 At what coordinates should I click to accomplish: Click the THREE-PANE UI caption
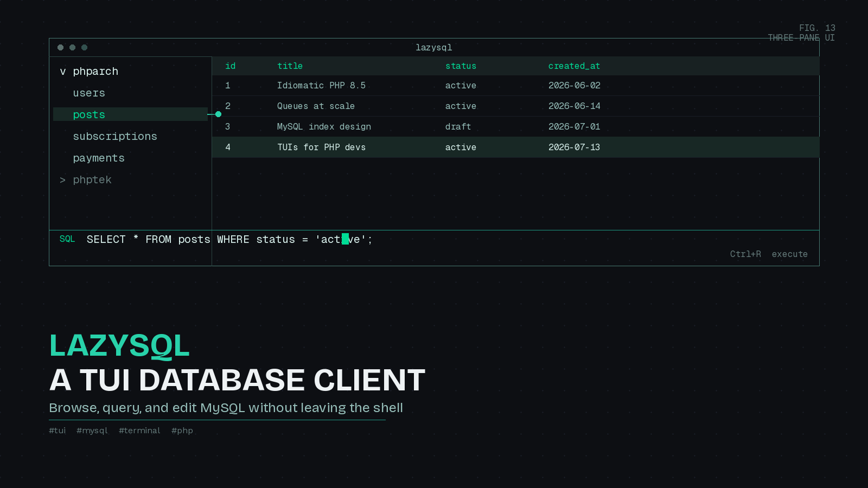click(x=801, y=38)
